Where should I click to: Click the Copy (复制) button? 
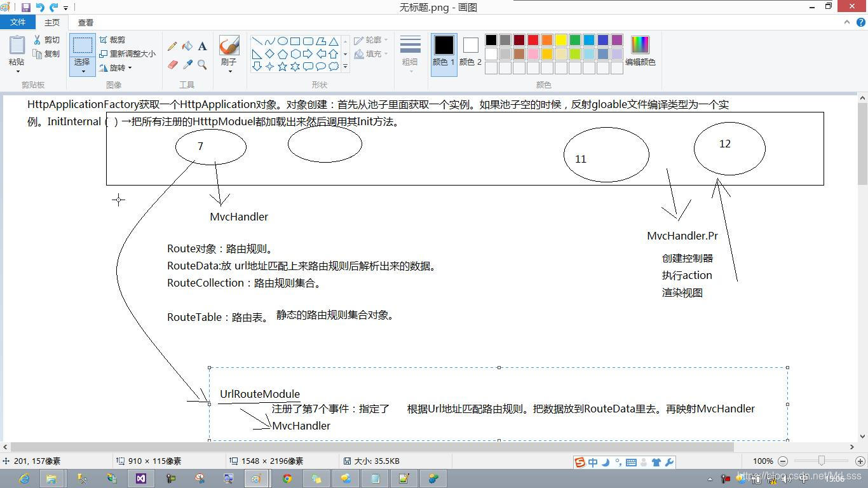click(47, 54)
